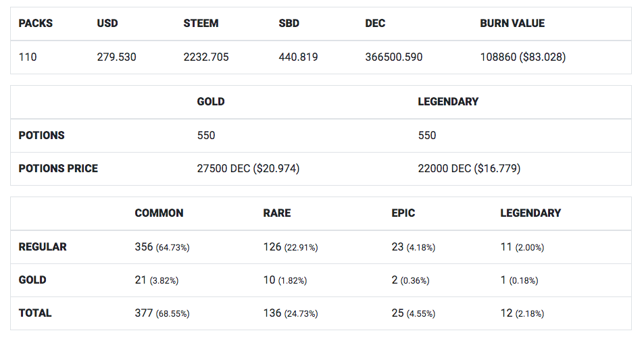This screenshot has width=644, height=337.
Task: Select the REGULAR row label
Action: coord(43,247)
